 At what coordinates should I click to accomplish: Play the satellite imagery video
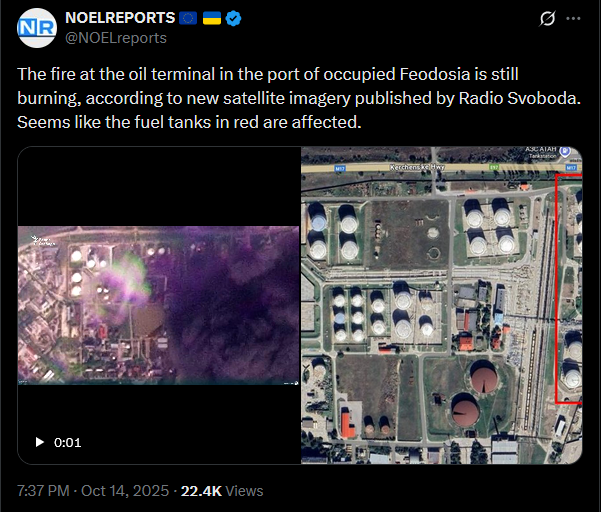pos(39,442)
